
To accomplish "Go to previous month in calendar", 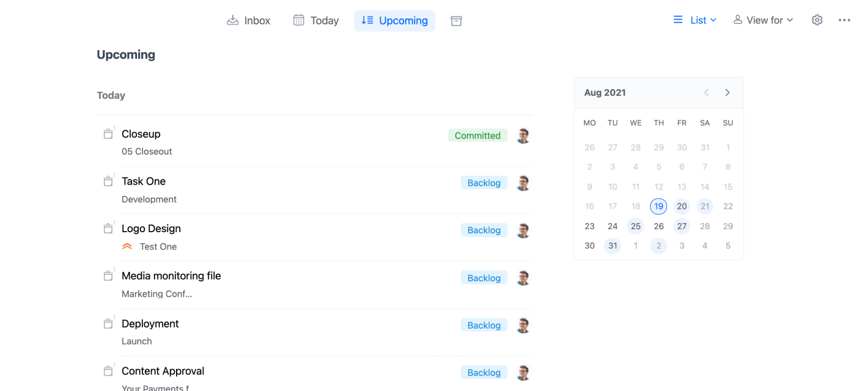I will click(706, 93).
